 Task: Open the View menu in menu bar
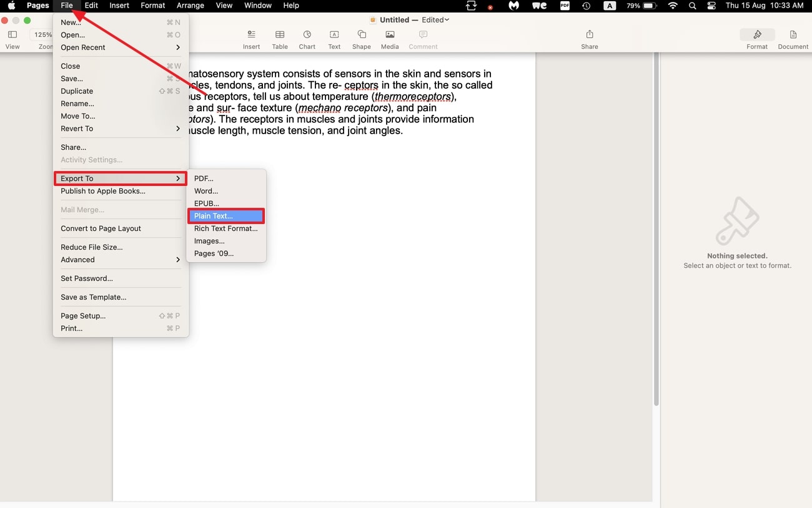[224, 6]
